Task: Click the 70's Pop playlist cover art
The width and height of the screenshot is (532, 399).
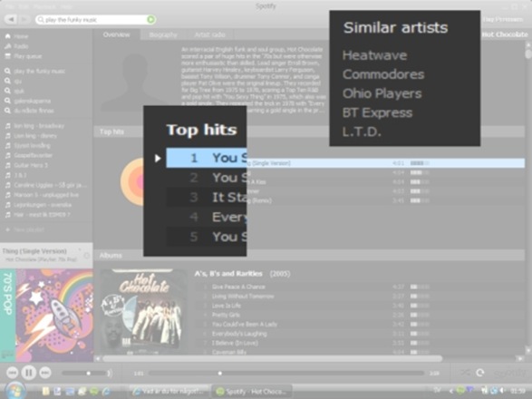Action: (x=46, y=316)
